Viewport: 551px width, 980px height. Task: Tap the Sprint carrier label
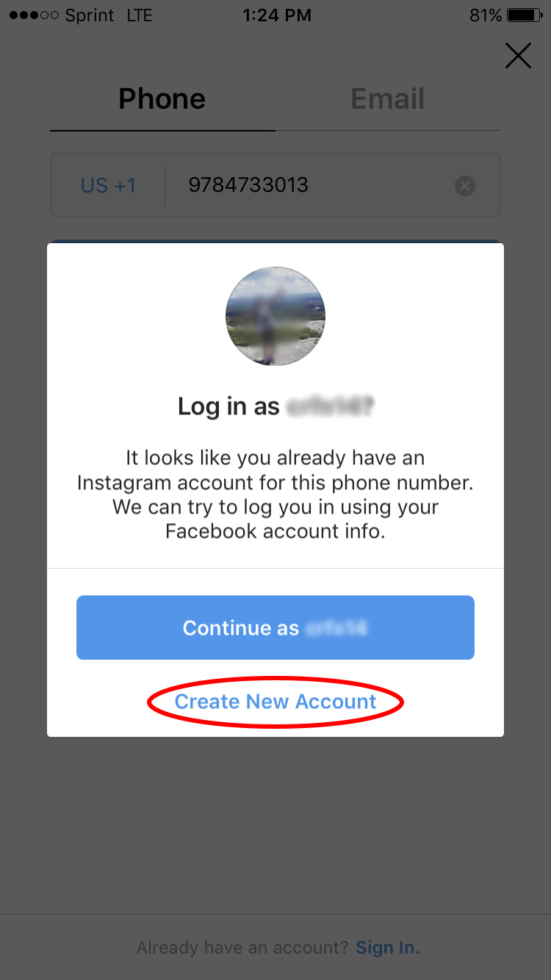90,16
